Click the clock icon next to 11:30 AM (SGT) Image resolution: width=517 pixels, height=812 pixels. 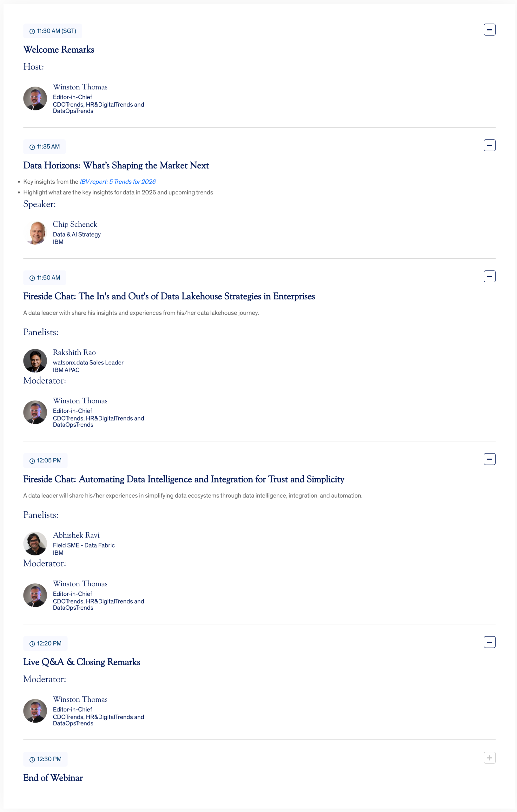32,31
